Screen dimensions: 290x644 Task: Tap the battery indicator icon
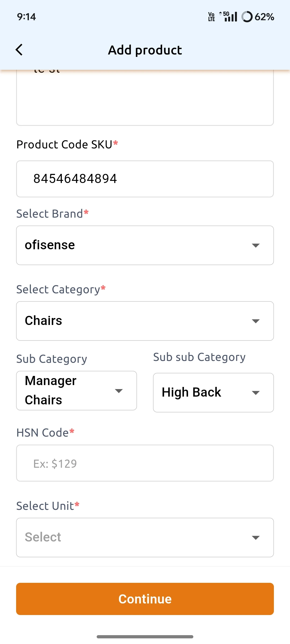tap(247, 17)
